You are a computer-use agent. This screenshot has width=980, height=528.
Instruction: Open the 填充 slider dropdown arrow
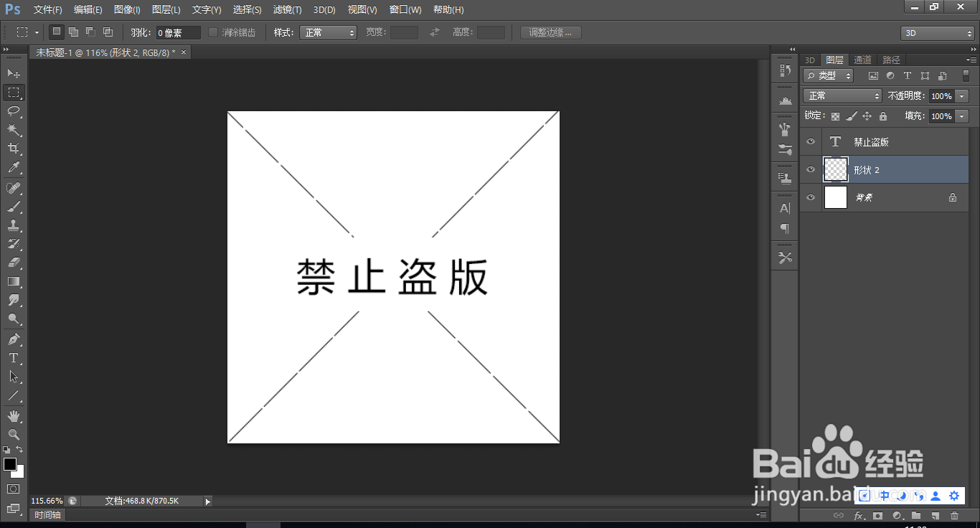(x=962, y=116)
